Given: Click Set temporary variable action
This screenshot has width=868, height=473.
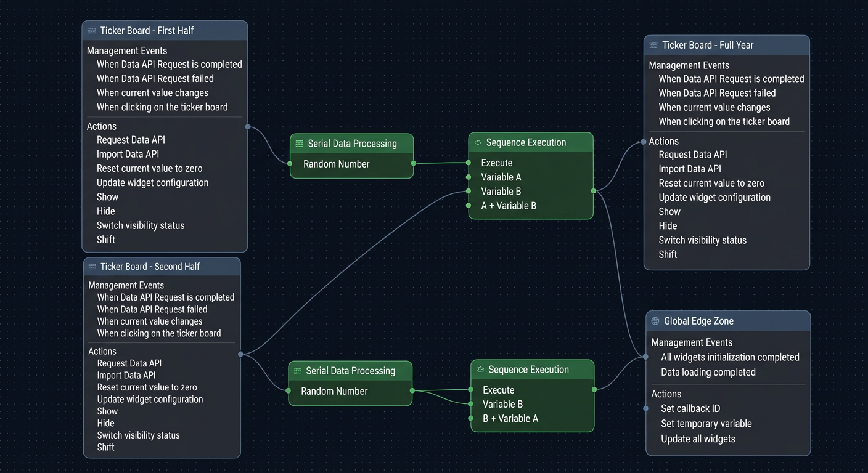Looking at the screenshot, I should point(706,424).
